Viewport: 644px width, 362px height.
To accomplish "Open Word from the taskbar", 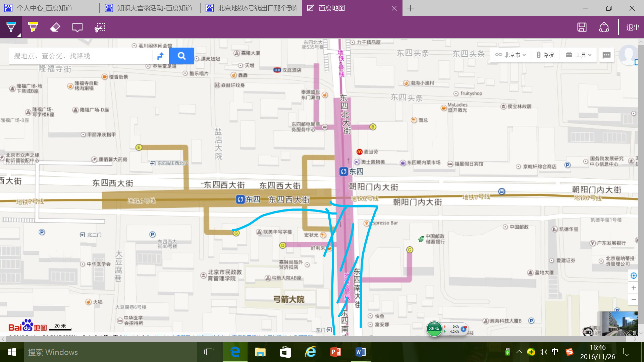I will [361, 352].
